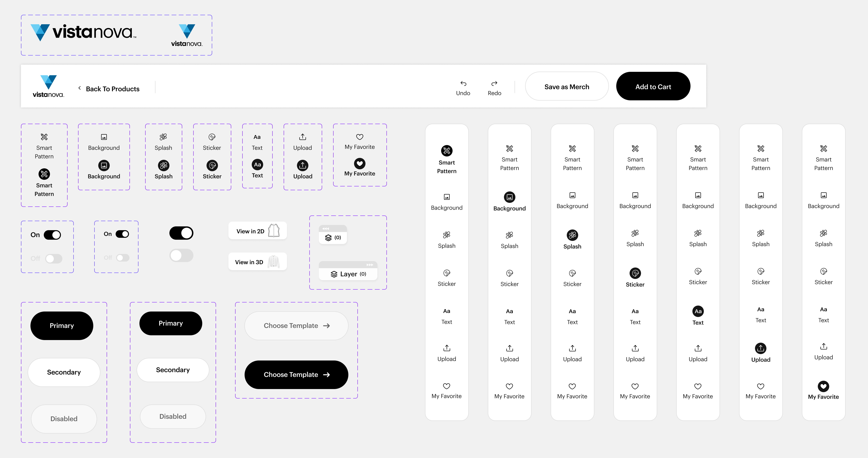Switch to View in 2D

click(x=257, y=231)
